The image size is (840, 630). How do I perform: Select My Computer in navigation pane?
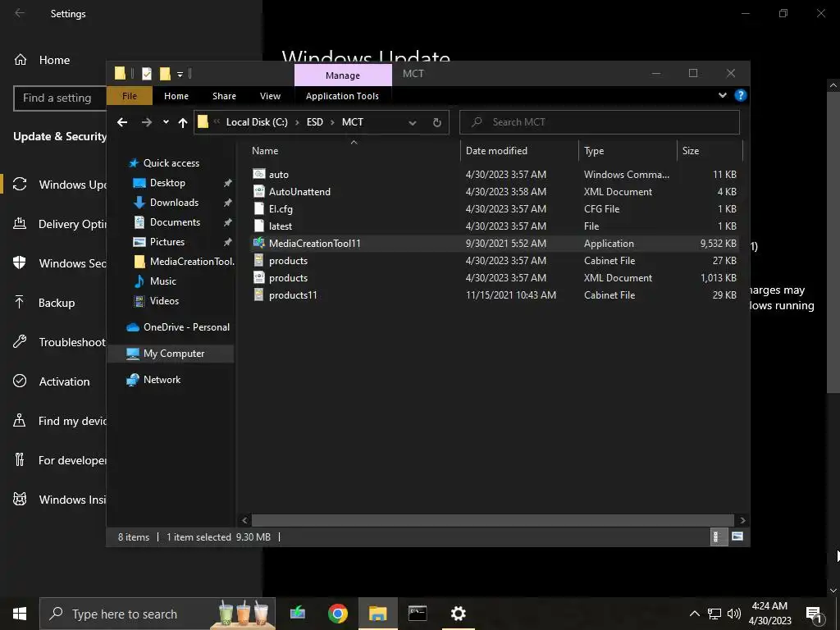click(171, 354)
